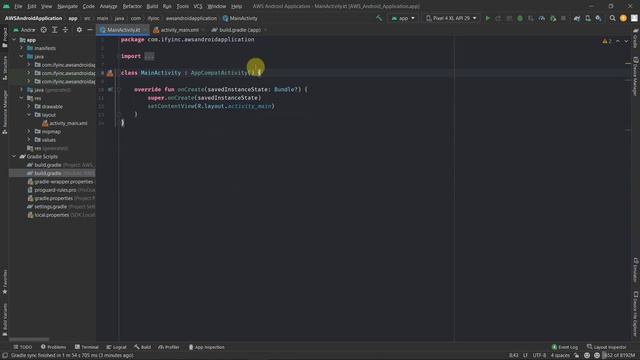This screenshot has width=640, height=360.
Task: Toggle the Emulator right sidebar button
Action: pos(636,269)
